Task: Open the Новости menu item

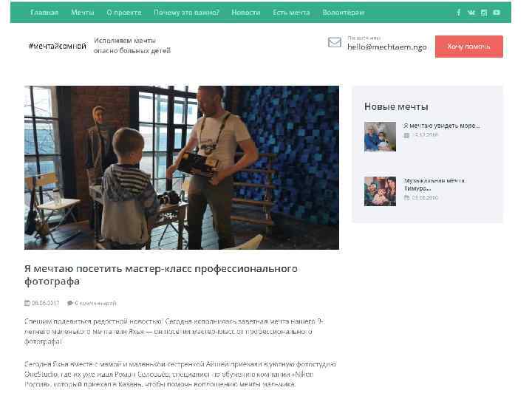Action: point(245,13)
